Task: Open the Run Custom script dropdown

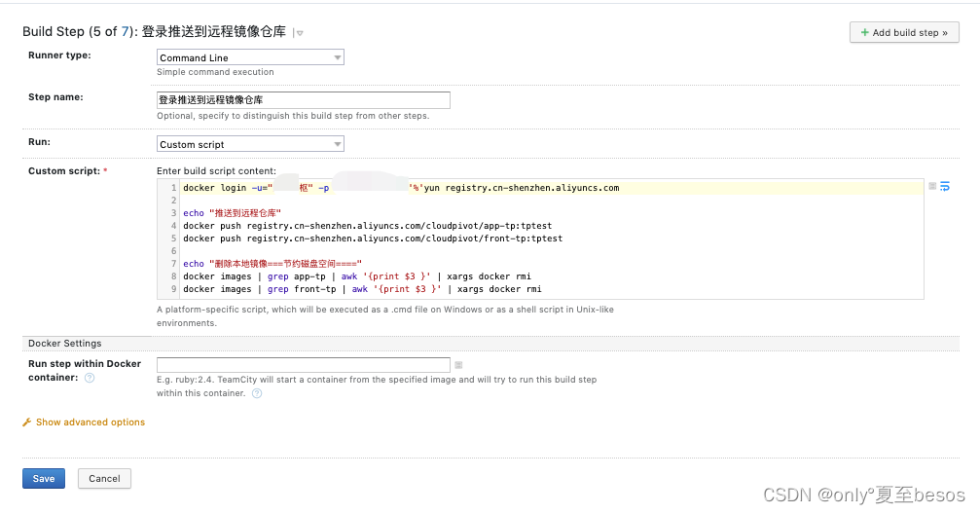Action: pos(250,144)
